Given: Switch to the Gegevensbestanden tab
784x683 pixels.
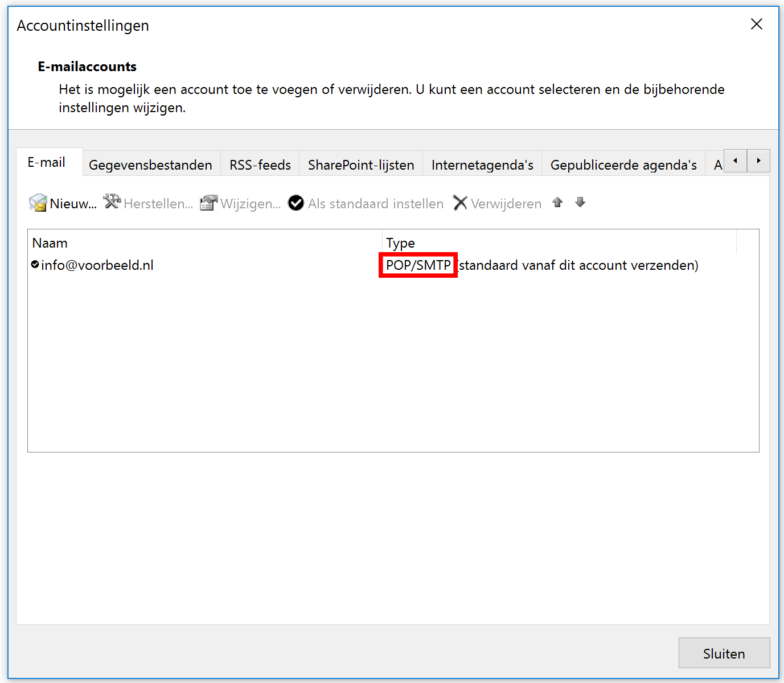Looking at the screenshot, I should [150, 165].
